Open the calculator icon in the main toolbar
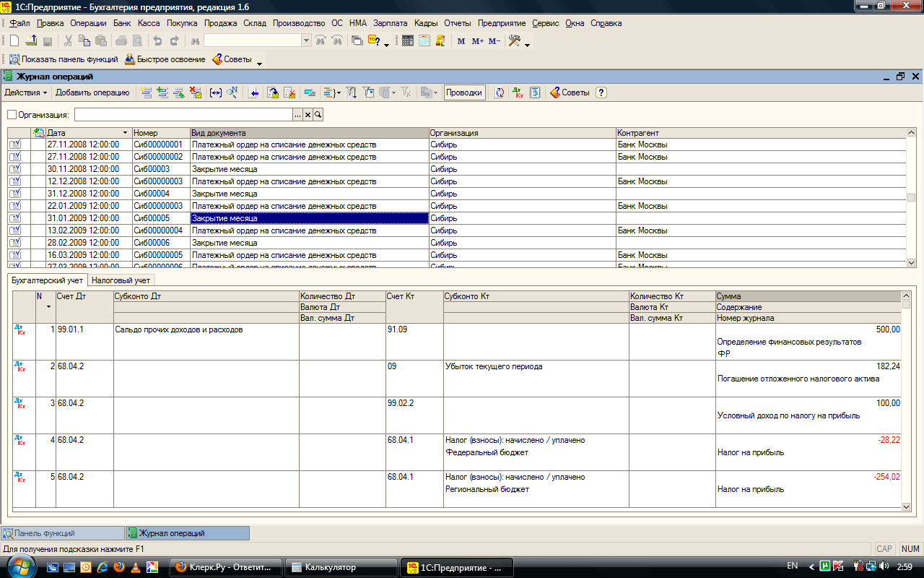 coord(408,41)
